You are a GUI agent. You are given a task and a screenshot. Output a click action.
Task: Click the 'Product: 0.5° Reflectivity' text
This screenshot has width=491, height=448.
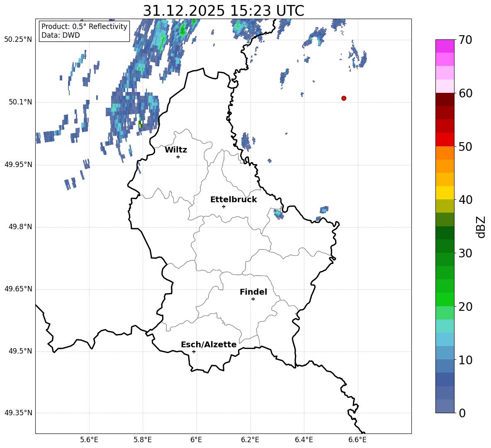84,26
